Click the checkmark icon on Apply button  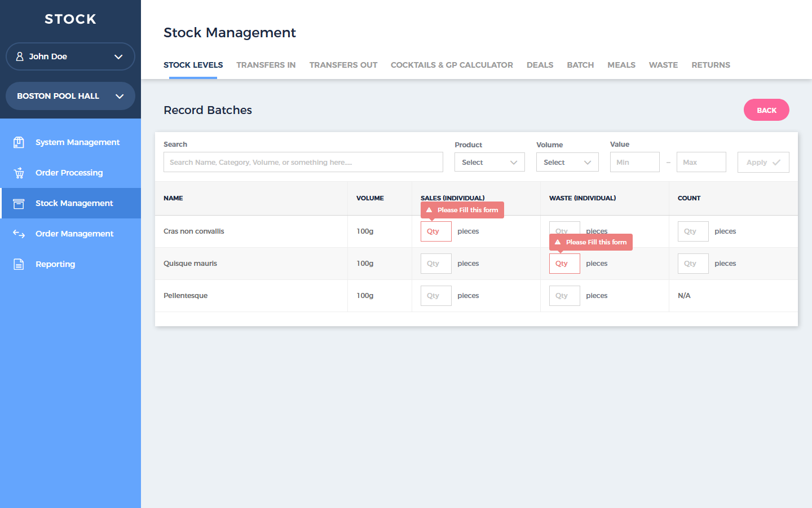pyautogui.click(x=776, y=163)
